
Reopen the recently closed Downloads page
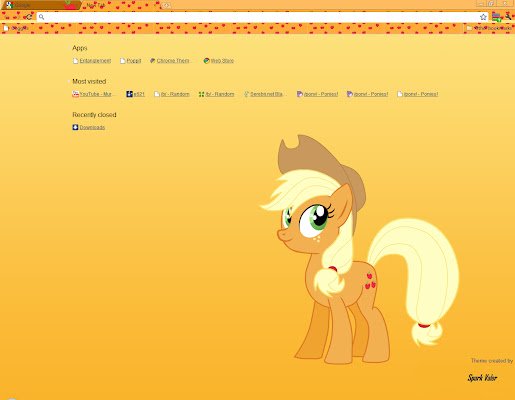click(x=89, y=127)
